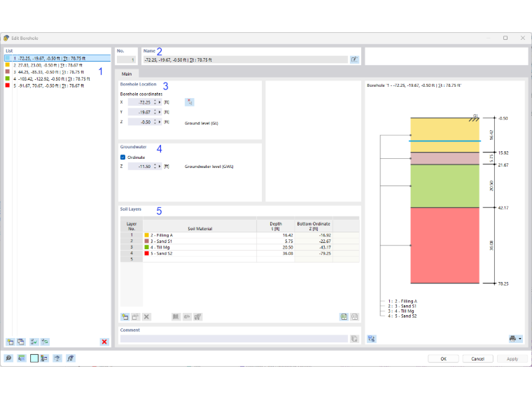
Task: Add a new soil layer row icon
Action: (x=125, y=317)
